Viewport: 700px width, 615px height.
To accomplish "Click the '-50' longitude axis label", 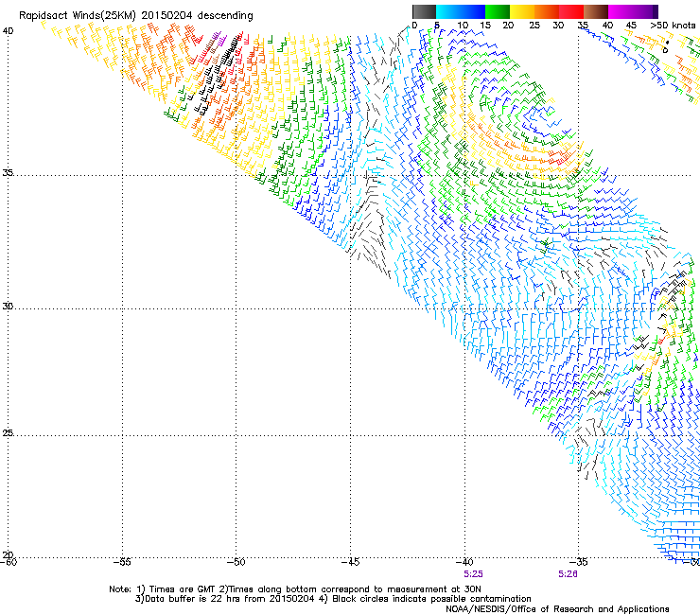I will click(x=236, y=562).
